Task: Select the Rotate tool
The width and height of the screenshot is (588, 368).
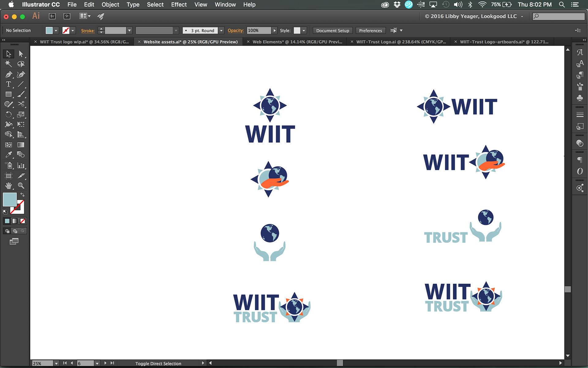Action: pos(9,115)
